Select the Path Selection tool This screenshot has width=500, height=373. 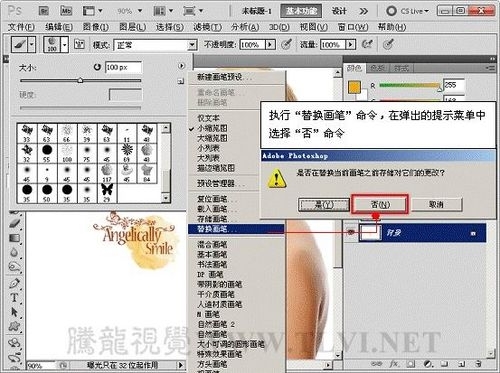coord(14,312)
